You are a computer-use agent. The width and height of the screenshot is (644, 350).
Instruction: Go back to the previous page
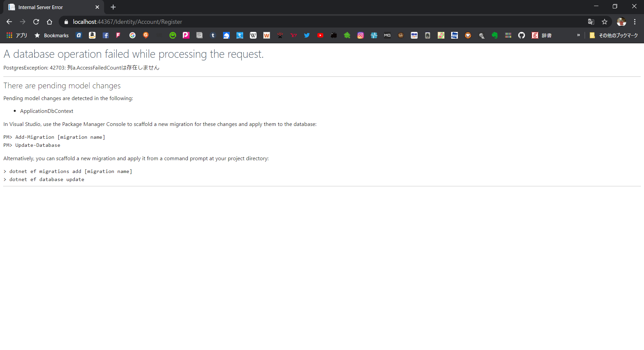tap(9, 22)
